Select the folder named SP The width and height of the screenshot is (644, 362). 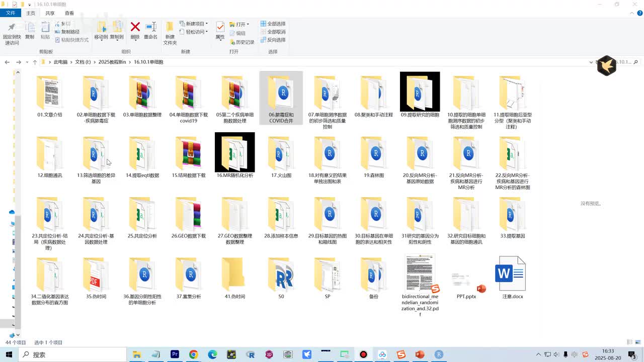tap(328, 278)
